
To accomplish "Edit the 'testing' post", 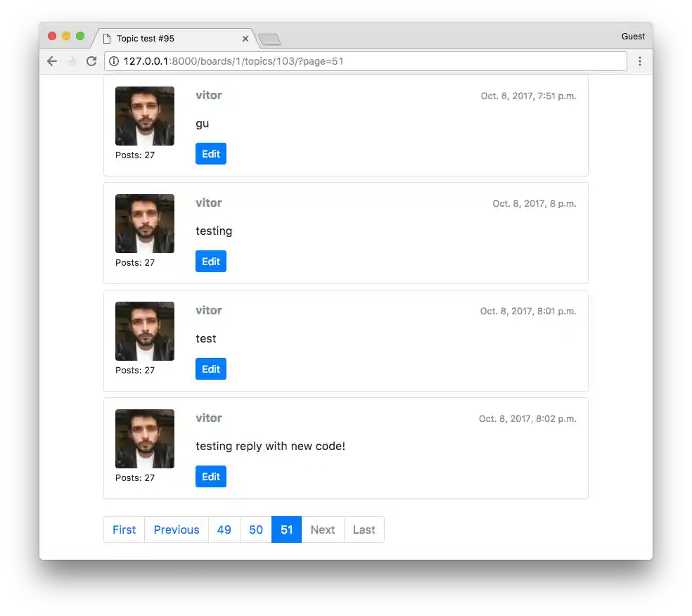I will (x=211, y=262).
